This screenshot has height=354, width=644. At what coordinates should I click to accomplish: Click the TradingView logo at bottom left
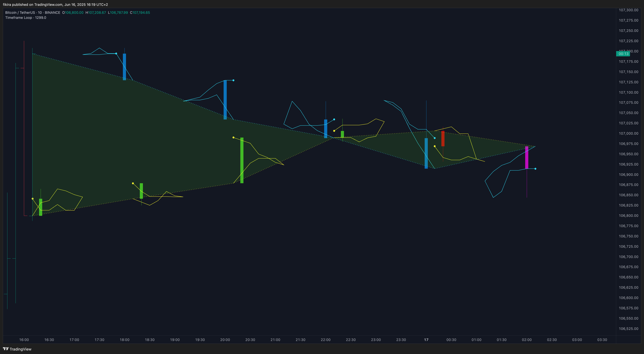coord(17,349)
